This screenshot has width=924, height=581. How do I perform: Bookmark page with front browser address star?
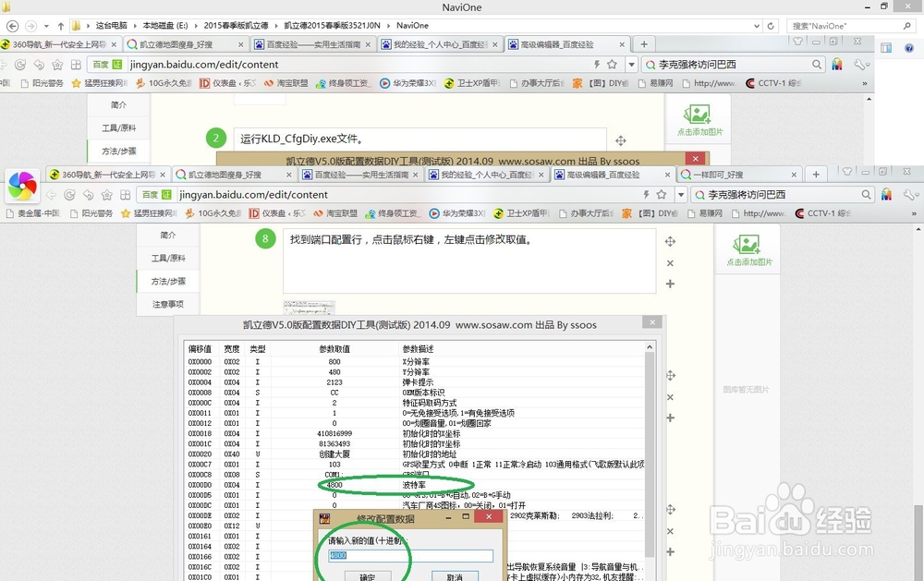(662, 195)
